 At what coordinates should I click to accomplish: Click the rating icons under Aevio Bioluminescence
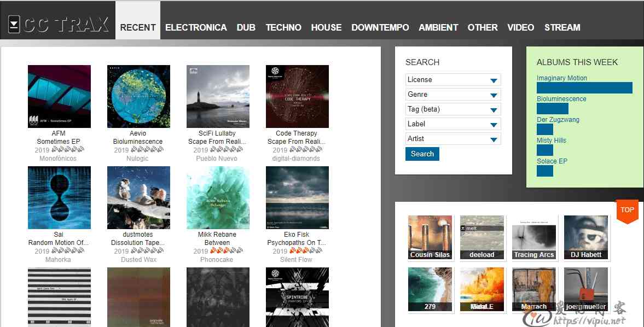click(x=147, y=150)
